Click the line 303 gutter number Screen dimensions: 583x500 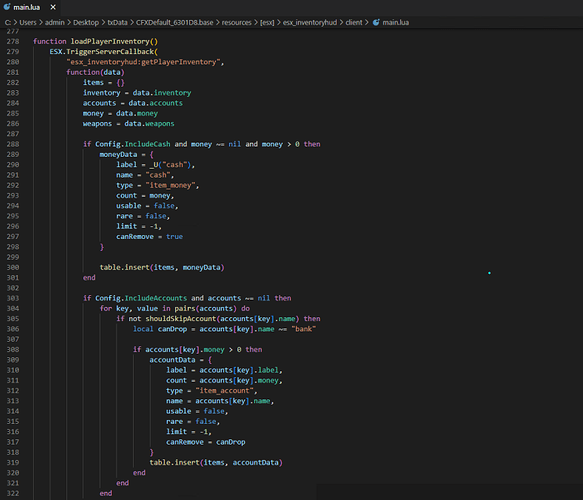click(13, 298)
